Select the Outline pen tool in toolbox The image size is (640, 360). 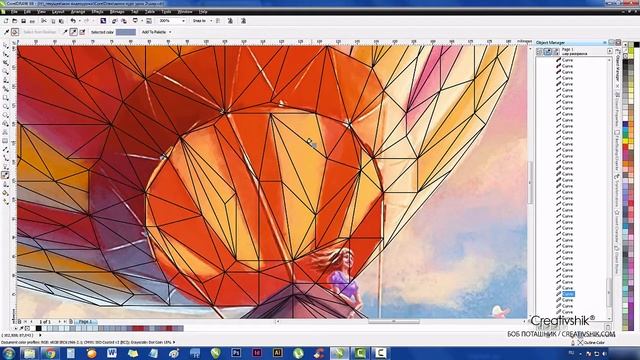point(6,184)
